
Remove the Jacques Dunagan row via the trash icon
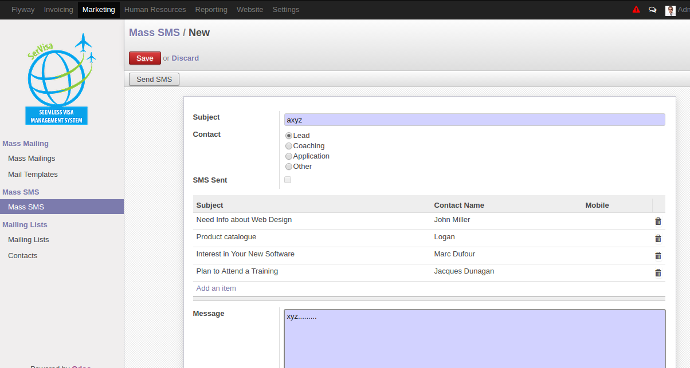coord(658,272)
